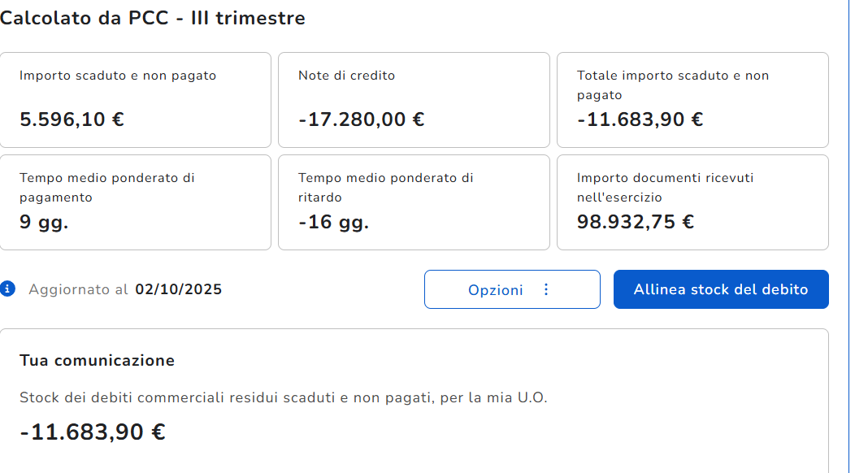Click the blue info icon beside Aggiornato al
This screenshot has width=868, height=473.
tap(8, 289)
